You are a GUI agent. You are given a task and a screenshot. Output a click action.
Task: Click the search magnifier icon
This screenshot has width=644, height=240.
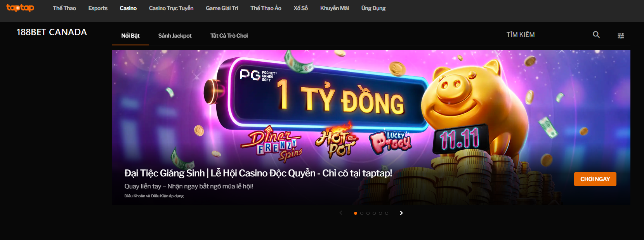(596, 35)
